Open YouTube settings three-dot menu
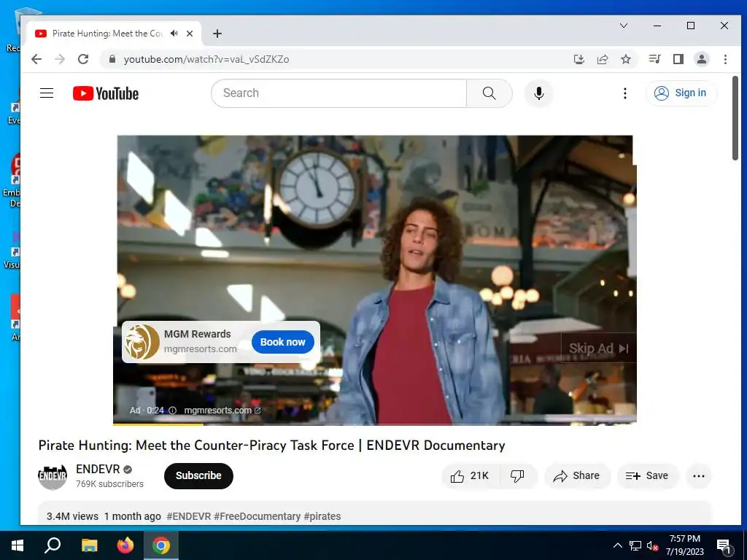Image resolution: width=747 pixels, height=560 pixels. pos(625,93)
